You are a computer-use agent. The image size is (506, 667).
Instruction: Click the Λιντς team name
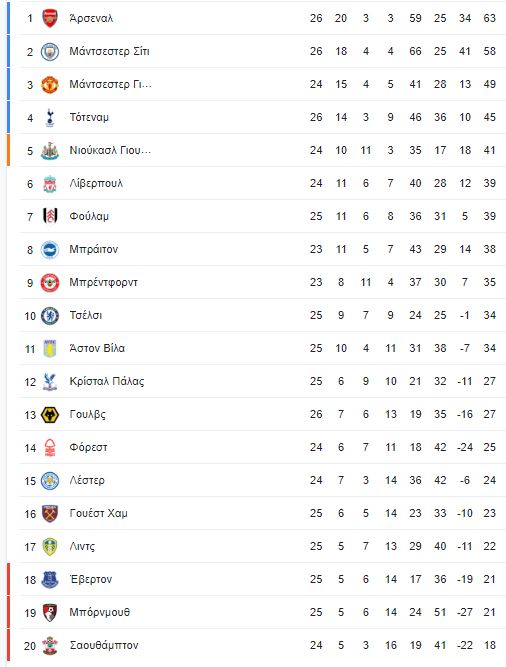[82, 546]
